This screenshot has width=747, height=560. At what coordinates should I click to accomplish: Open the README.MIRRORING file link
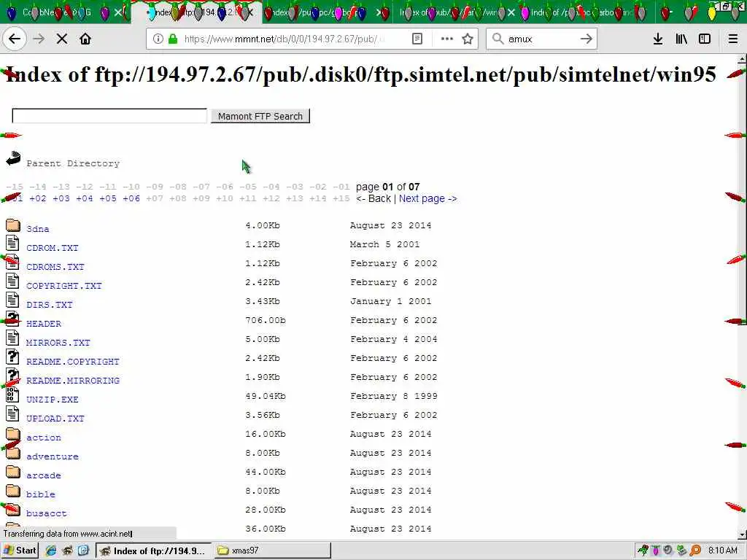(x=73, y=381)
